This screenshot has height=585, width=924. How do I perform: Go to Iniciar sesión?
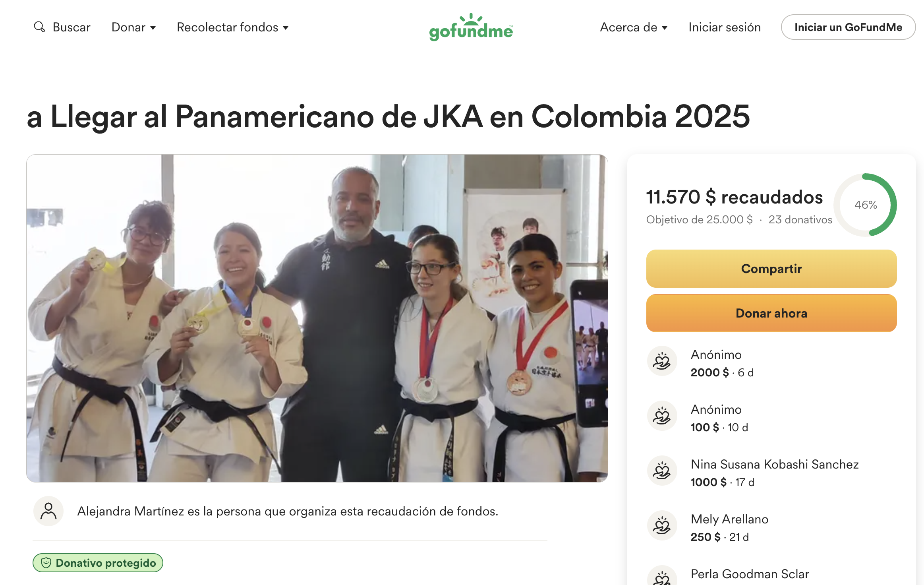725,27
